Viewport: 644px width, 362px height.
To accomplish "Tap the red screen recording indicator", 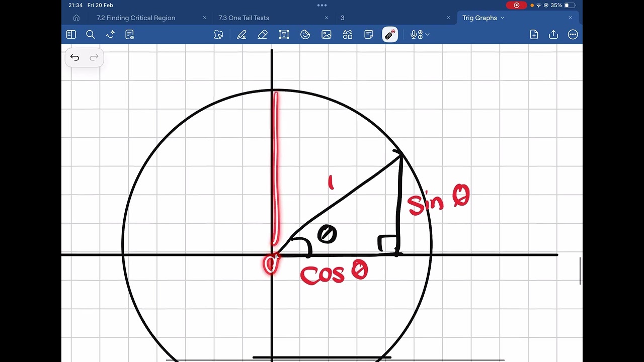I will pos(516,5).
